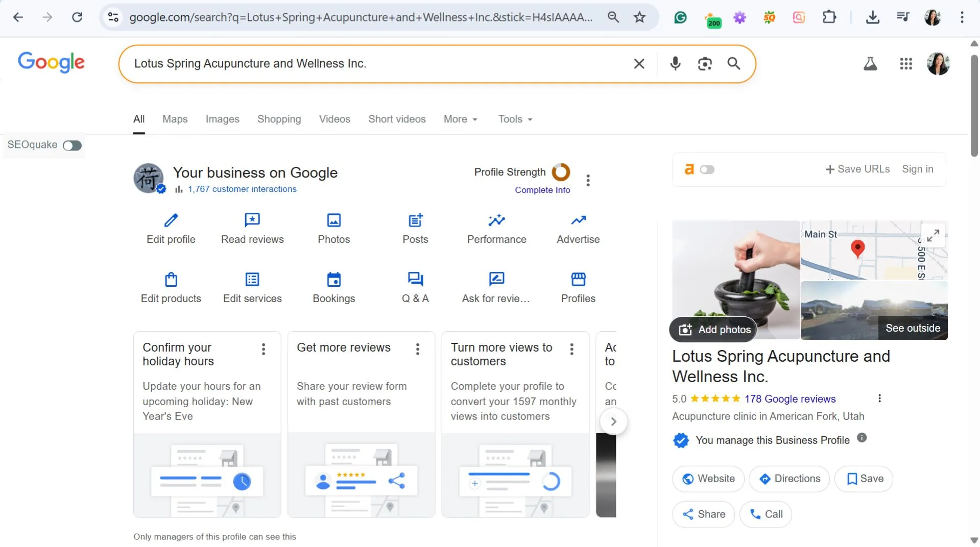The image size is (980, 547).
Task: Click the Bookings calendar icon
Action: pyautogui.click(x=333, y=280)
